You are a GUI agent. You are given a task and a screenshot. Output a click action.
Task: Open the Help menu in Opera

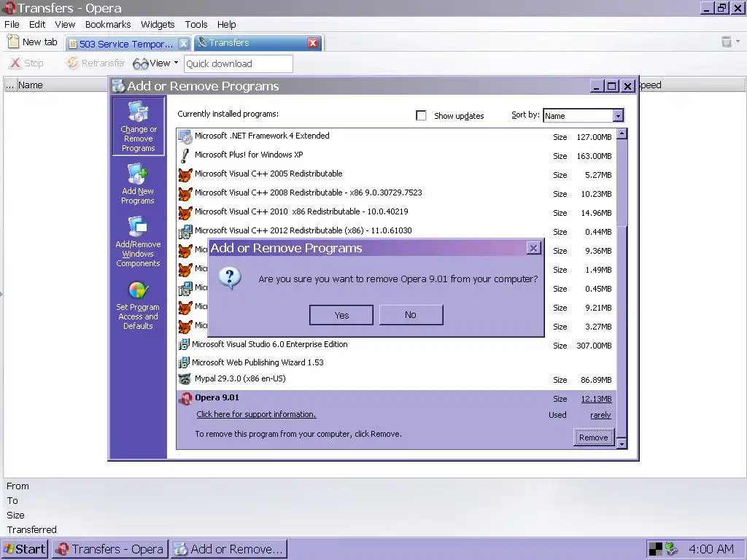(x=227, y=24)
